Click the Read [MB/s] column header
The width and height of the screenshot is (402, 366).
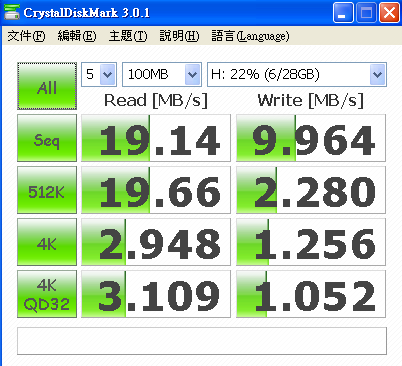click(x=156, y=100)
